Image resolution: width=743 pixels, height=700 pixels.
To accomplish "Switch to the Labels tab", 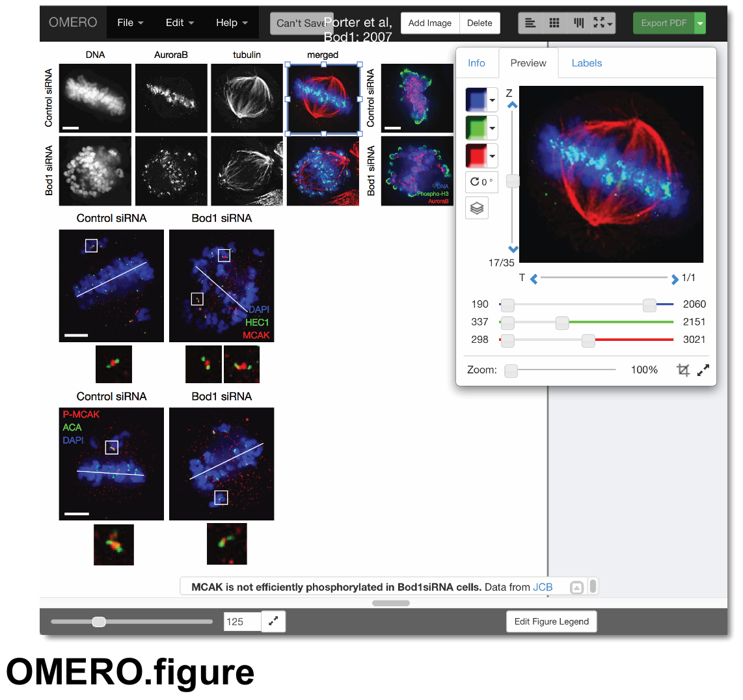I will [587, 63].
